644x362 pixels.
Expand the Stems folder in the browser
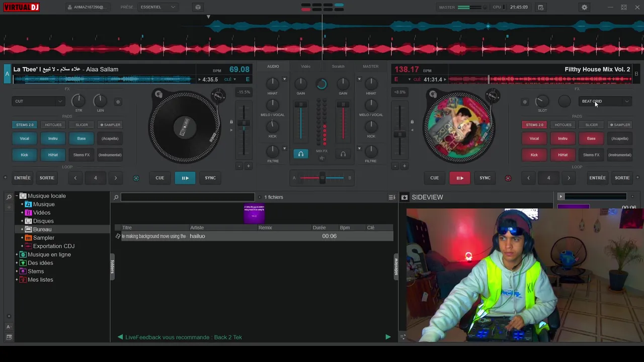click(x=17, y=271)
